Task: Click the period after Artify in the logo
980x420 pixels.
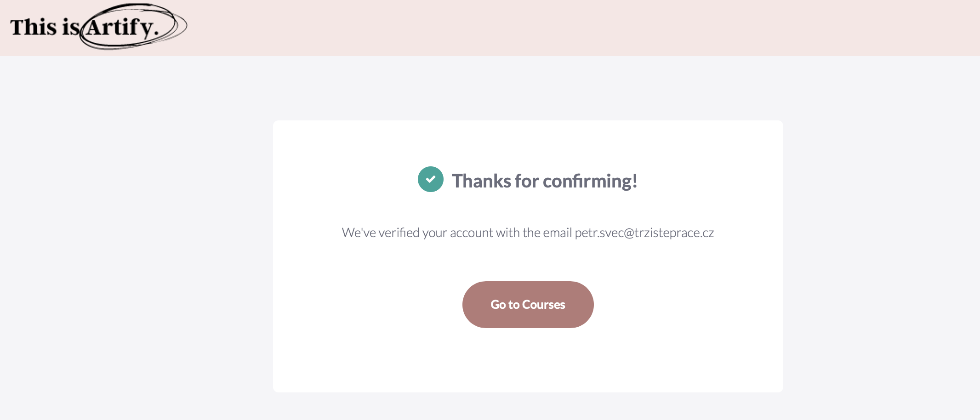Action: [x=156, y=33]
